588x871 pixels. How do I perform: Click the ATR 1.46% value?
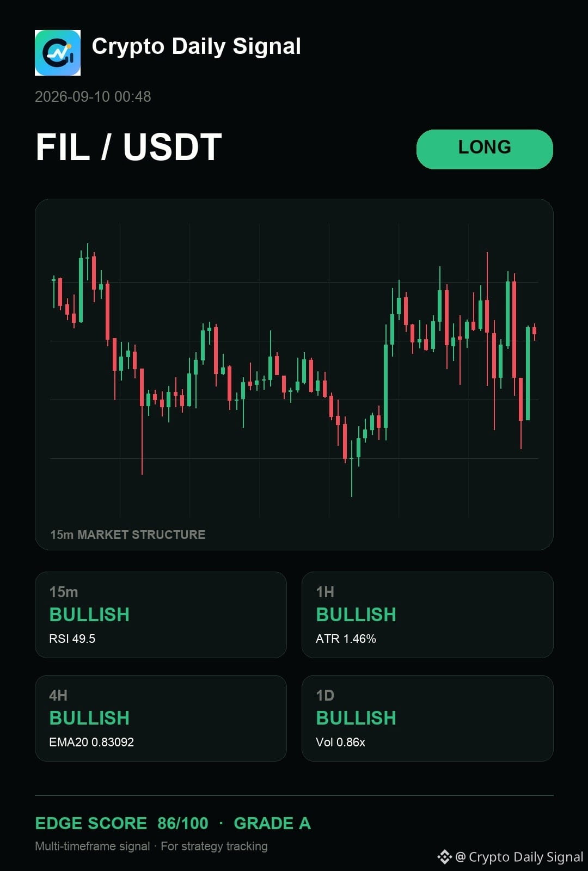click(346, 639)
